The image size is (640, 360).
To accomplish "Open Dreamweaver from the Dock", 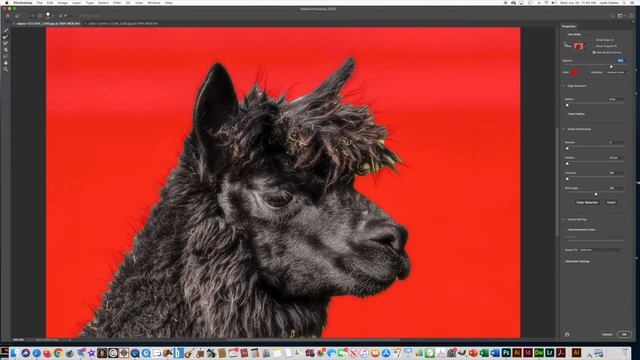I will [x=539, y=353].
